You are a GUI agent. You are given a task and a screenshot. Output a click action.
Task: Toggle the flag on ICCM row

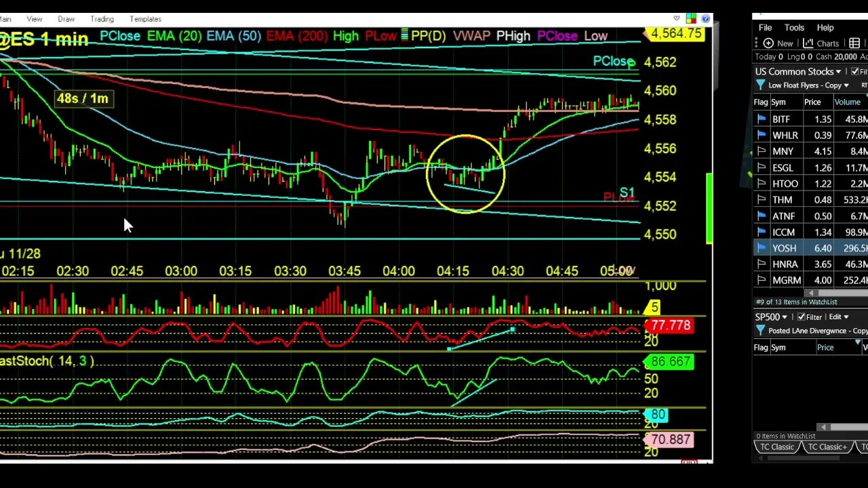click(x=761, y=232)
